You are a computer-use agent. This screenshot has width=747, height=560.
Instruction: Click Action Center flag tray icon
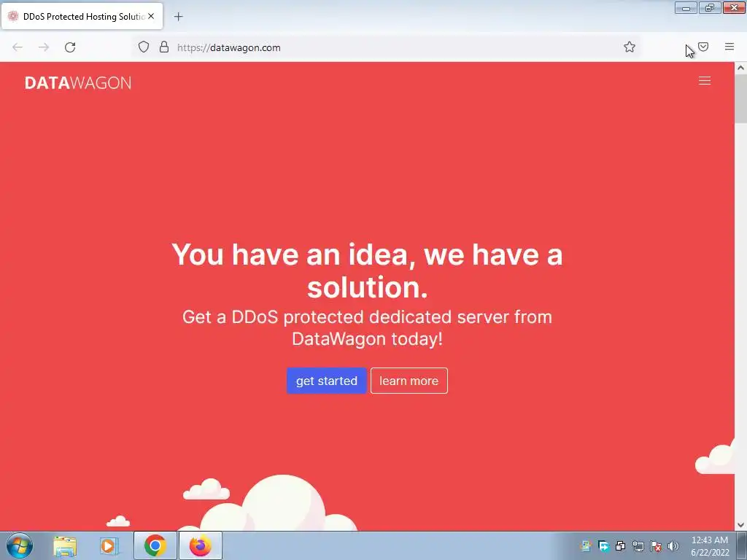[x=656, y=546]
